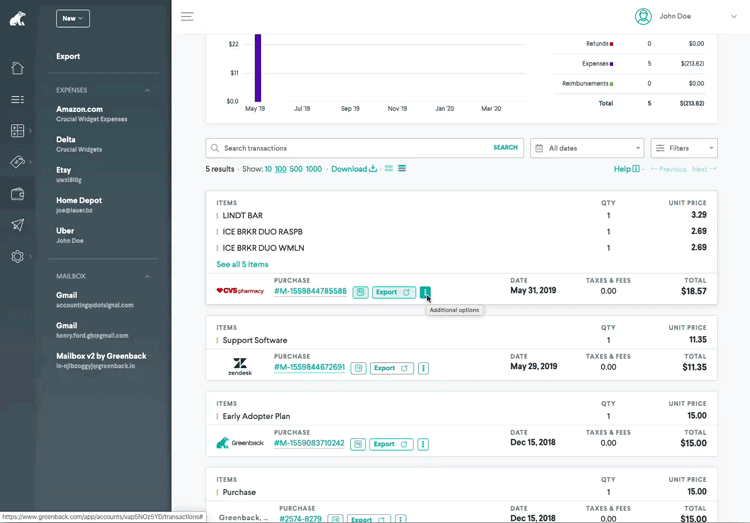Open the wallet icon in left rail

(x=17, y=194)
